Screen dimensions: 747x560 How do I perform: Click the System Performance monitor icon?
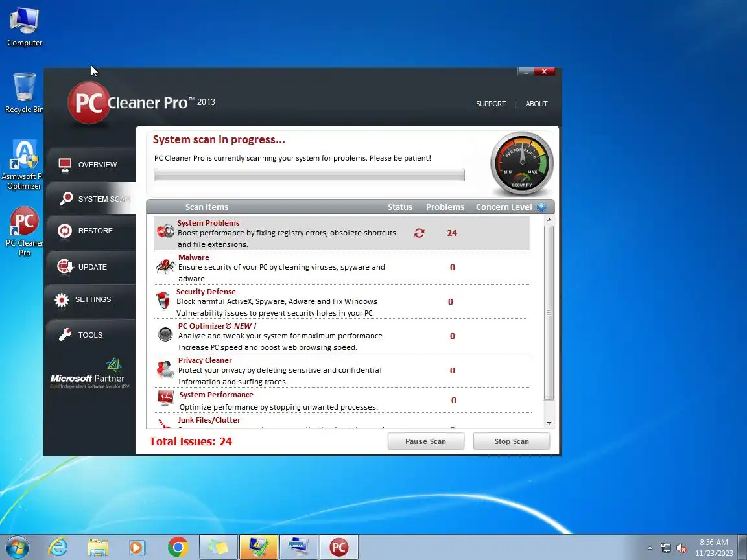click(165, 398)
